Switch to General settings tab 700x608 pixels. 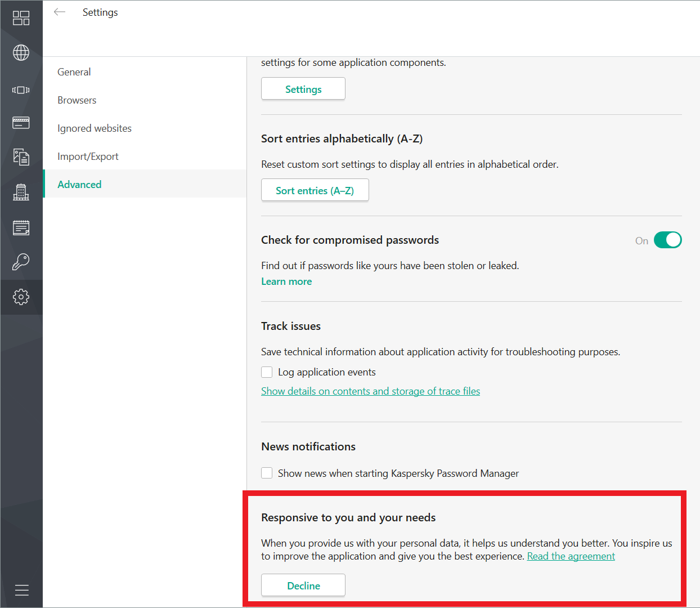coord(74,72)
